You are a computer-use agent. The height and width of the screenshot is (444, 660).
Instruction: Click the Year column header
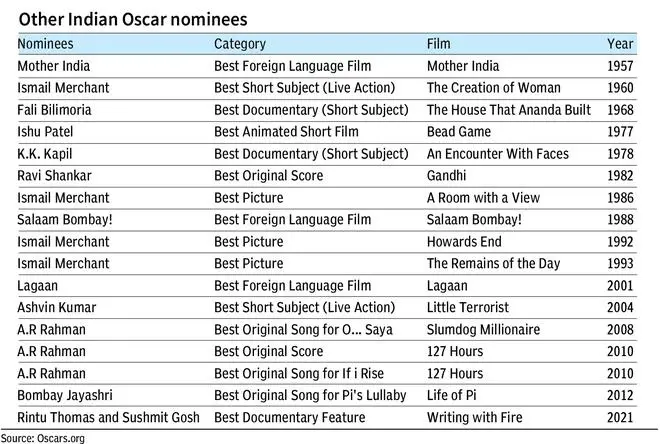[x=620, y=44]
